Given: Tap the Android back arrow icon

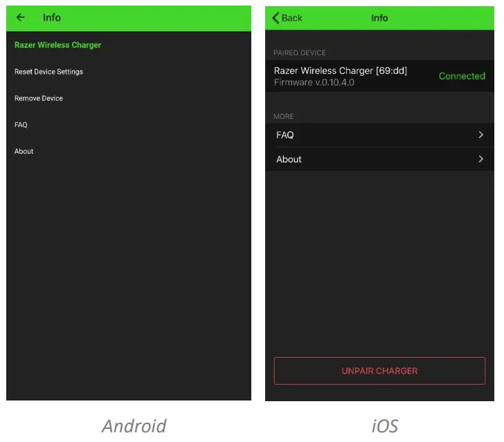Looking at the screenshot, I should click(x=21, y=17).
